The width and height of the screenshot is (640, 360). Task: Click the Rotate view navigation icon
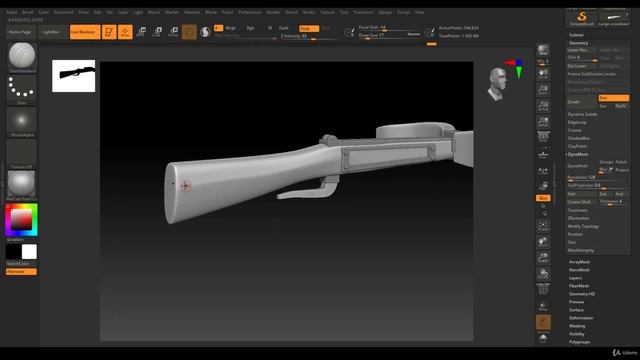click(x=543, y=274)
